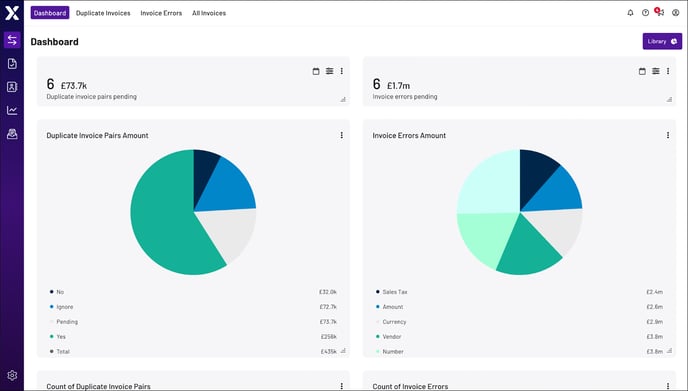The image size is (688, 391).
Task: Open the Library button
Action: pyautogui.click(x=662, y=41)
